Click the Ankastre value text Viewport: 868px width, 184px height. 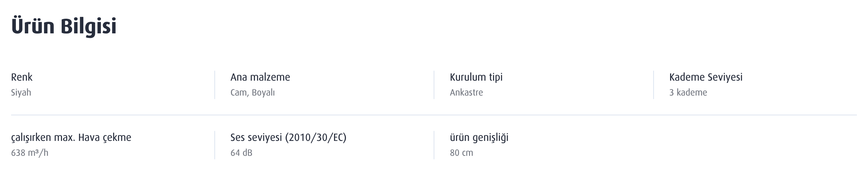(466, 93)
